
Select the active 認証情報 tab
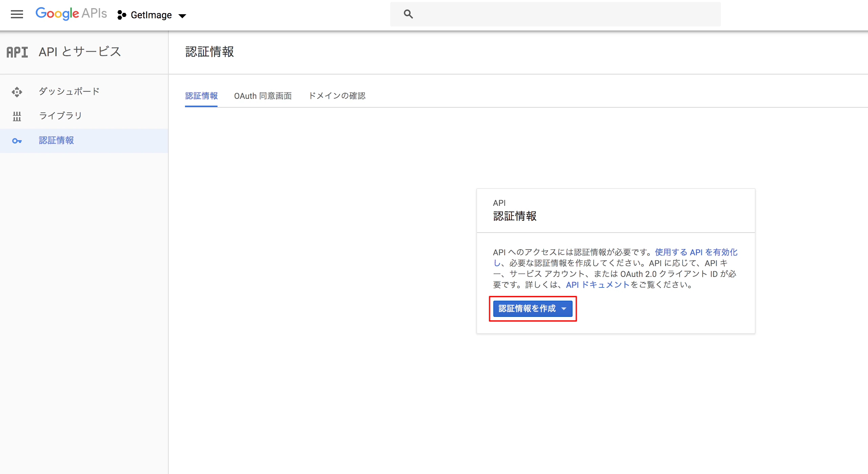pos(201,96)
